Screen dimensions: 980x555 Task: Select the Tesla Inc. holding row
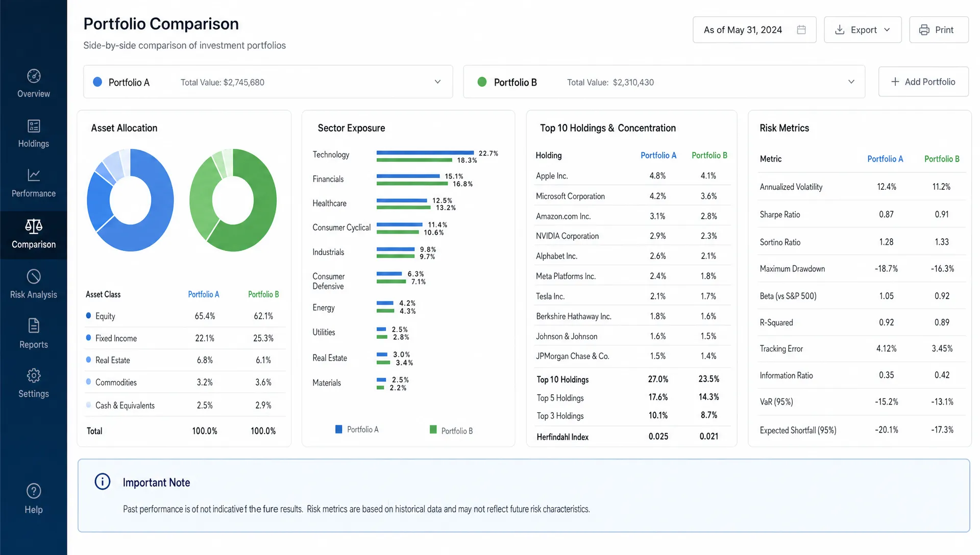632,296
